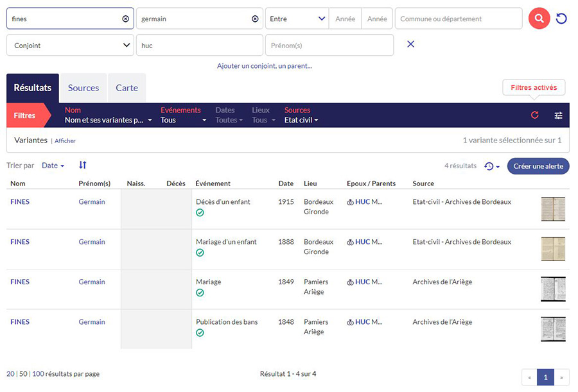Open the Sources 'Etat civil' filter dropdown
Viewport: 578px width, 392px height.
301,120
